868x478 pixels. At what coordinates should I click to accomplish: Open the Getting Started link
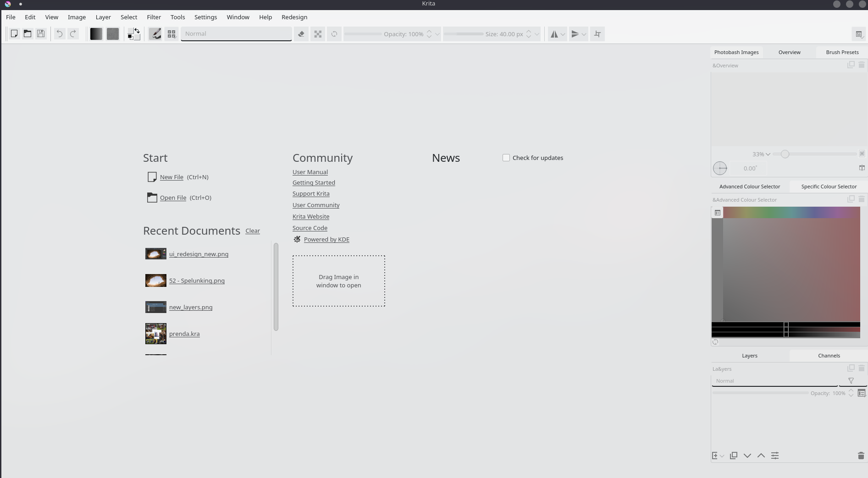click(314, 182)
